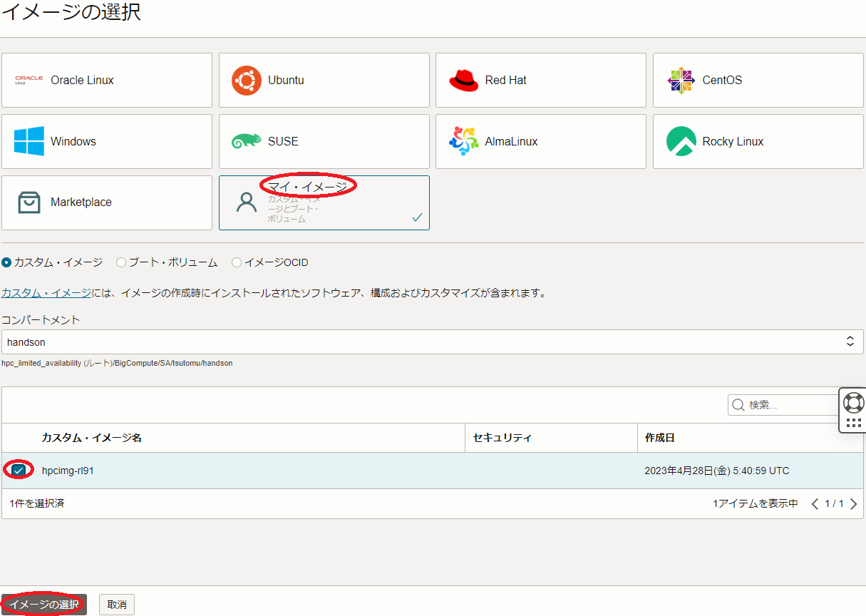This screenshot has width=866, height=616.
Task: Select the CentOS image tile
Action: [x=758, y=81]
